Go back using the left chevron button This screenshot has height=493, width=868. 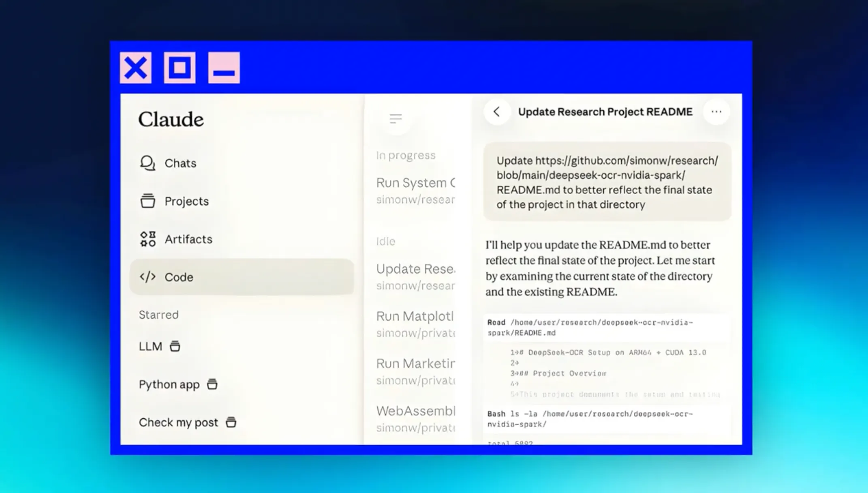click(x=497, y=112)
